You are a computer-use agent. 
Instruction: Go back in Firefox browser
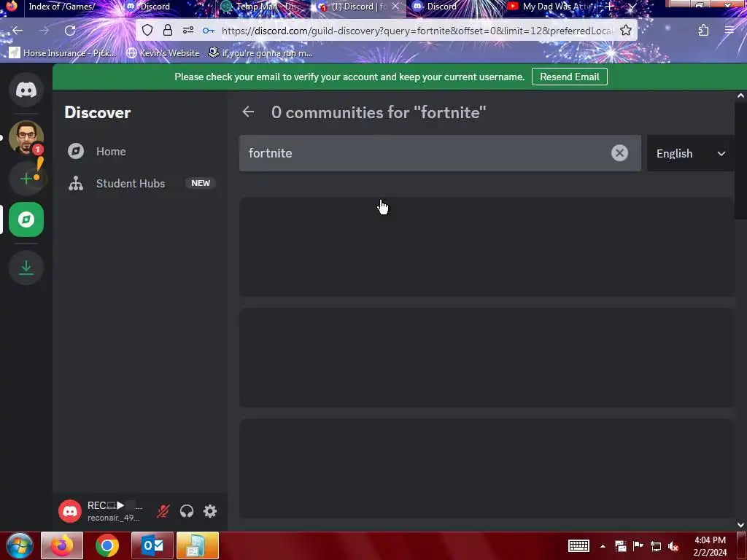18,31
